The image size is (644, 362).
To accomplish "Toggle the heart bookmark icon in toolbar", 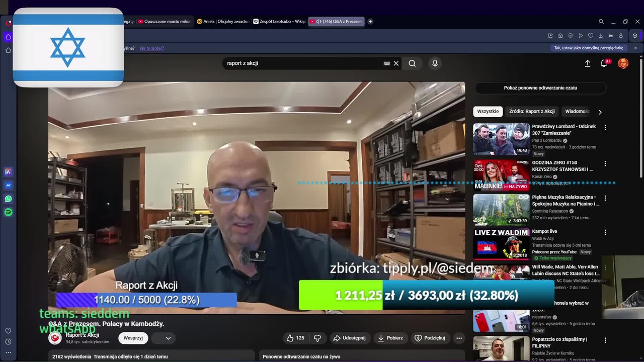I will tap(591, 36).
